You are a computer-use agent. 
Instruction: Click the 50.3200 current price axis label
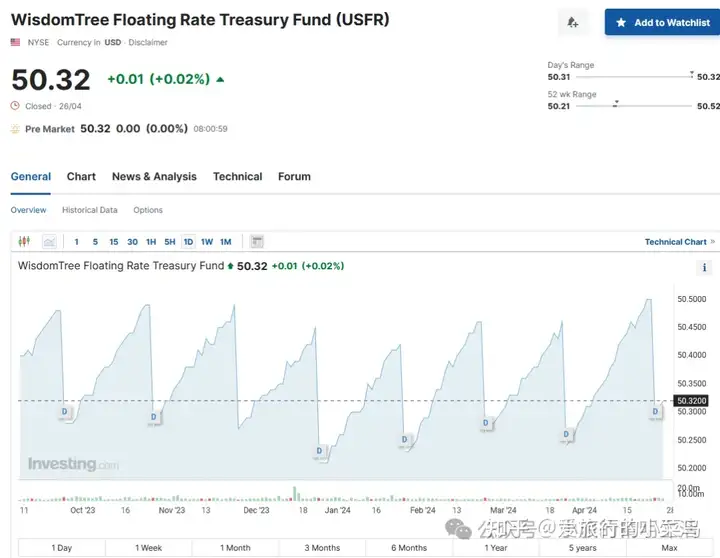691,401
